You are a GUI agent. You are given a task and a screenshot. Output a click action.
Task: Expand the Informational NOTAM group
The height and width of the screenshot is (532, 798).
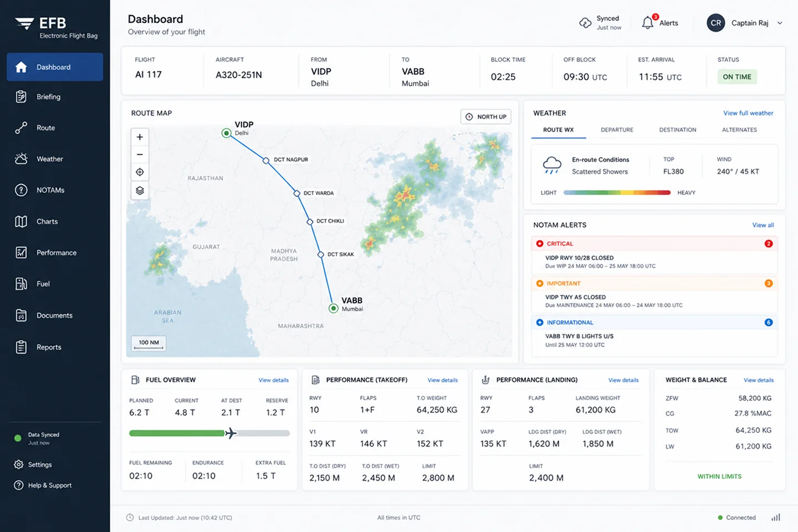pyautogui.click(x=654, y=323)
